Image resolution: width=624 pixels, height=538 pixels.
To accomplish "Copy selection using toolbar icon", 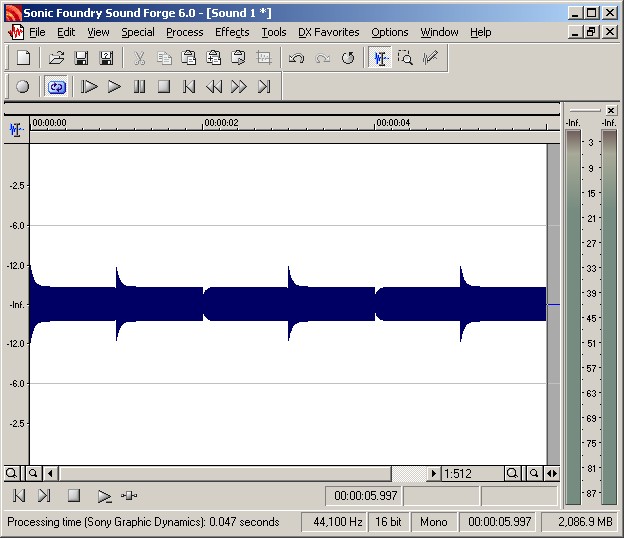I will [164, 58].
